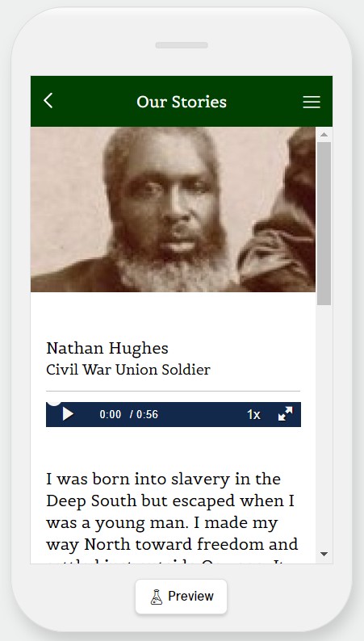The height and width of the screenshot is (641, 364).
Task: Click the Our Stories header title
Action: [x=182, y=102]
